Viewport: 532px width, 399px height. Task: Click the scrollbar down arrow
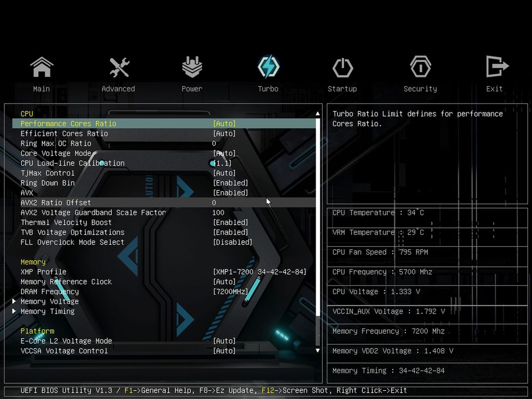point(317,350)
